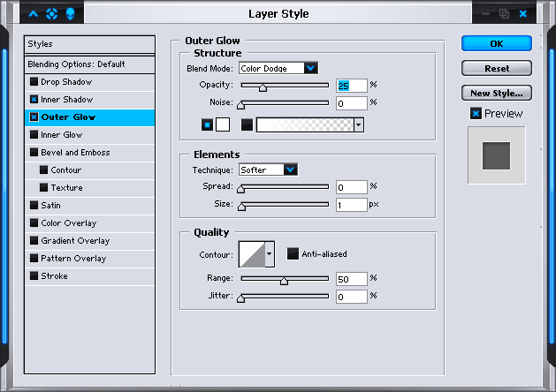Click the OK button
Viewport: 556px width, 392px height.
[497, 43]
